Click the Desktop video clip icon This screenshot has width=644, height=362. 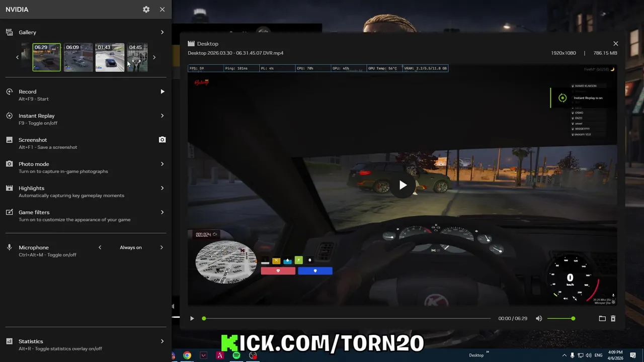tap(191, 44)
